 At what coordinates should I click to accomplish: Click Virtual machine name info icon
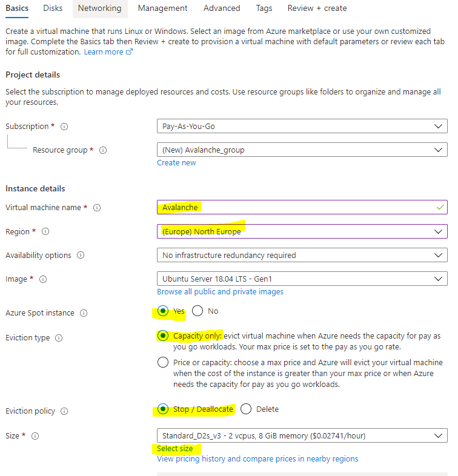point(97,208)
